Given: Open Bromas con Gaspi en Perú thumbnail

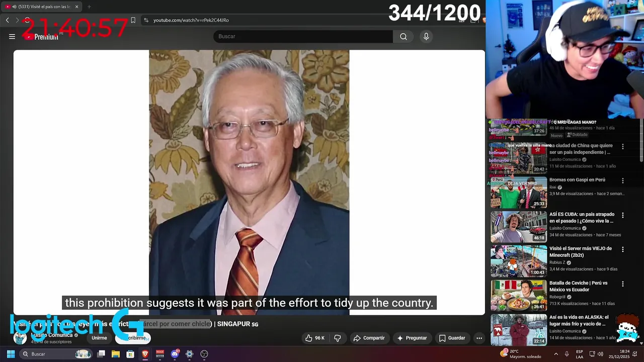Looking at the screenshot, I should [519, 192].
